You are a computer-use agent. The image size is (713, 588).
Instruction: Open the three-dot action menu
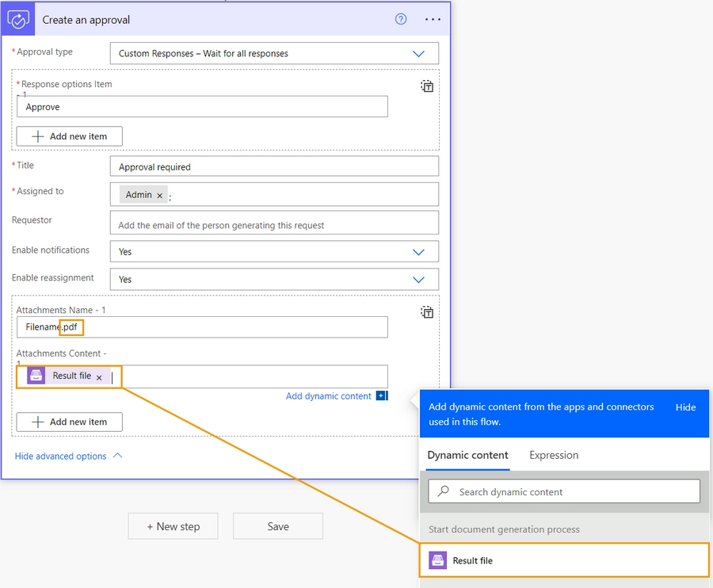click(433, 19)
